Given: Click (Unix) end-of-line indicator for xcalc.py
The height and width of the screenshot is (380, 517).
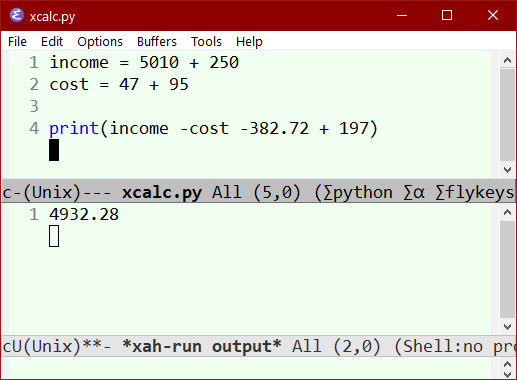Looking at the screenshot, I should 52,193.
